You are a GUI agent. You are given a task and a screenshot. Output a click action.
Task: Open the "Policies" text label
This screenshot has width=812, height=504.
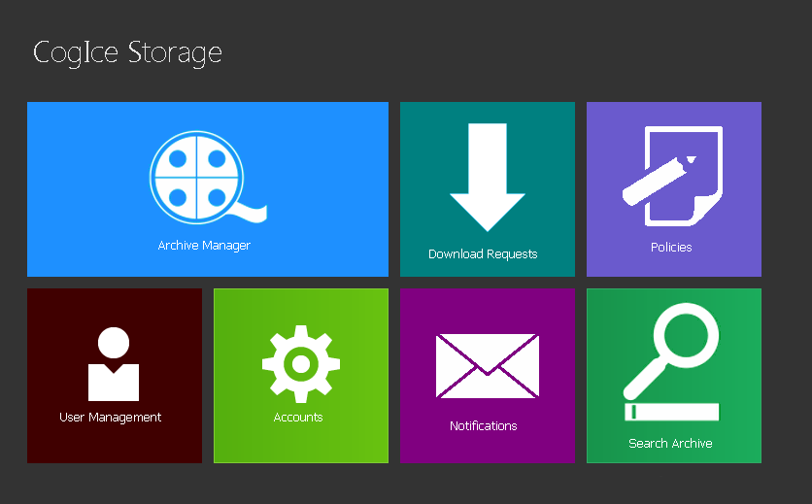(671, 248)
